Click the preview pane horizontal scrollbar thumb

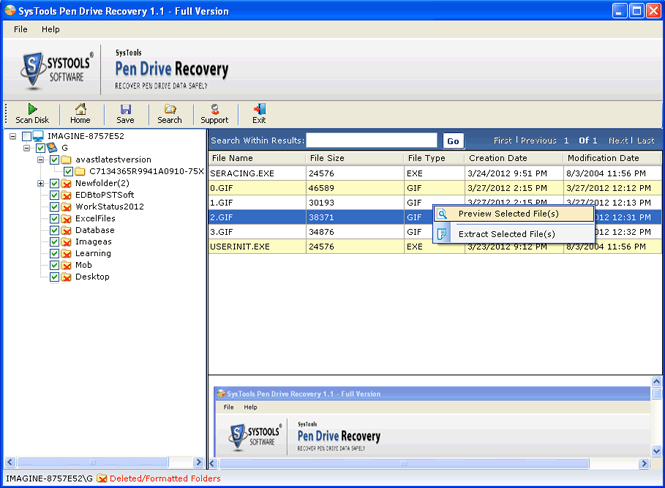coord(404,463)
